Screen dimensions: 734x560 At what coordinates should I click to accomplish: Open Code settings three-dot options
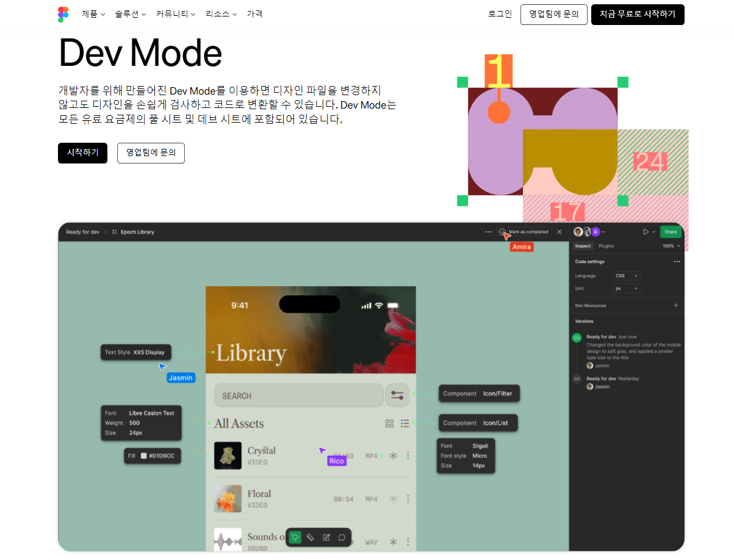point(677,262)
